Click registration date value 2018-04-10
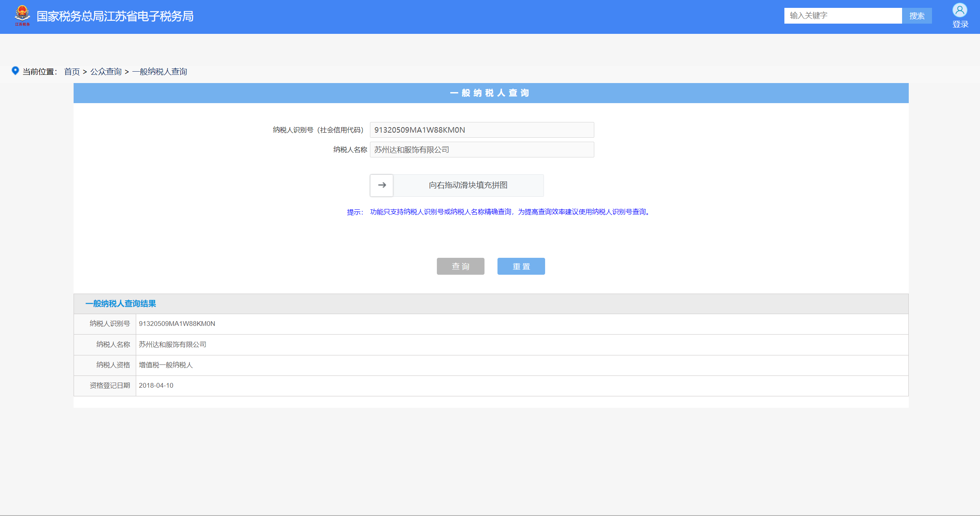Image resolution: width=980 pixels, height=516 pixels. [156, 386]
